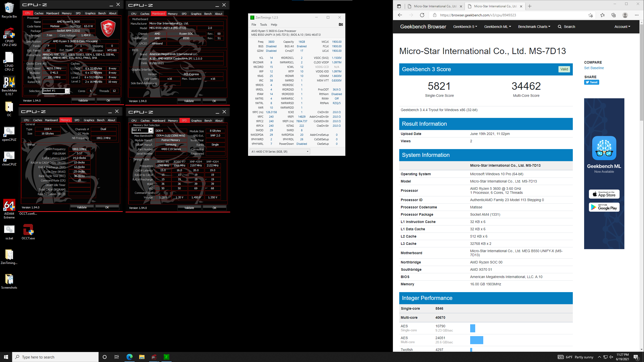Open the browser Favorites list icon

(602, 15)
